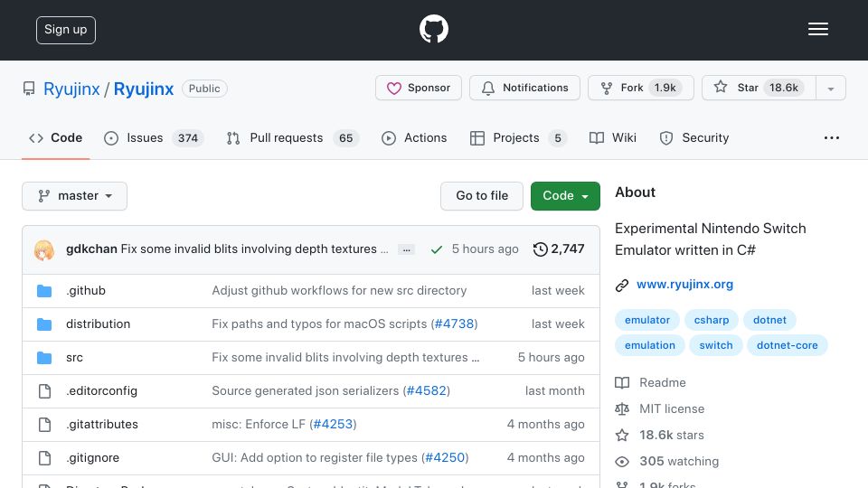
Task: Click the green check status icon
Action: [436, 249]
